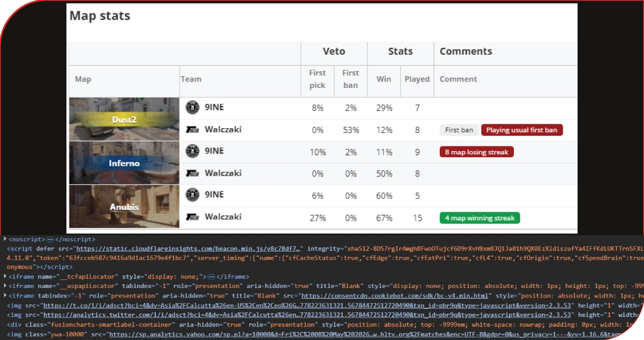Click the Stats column group header
The height and width of the screenshot is (340, 644).
click(400, 51)
